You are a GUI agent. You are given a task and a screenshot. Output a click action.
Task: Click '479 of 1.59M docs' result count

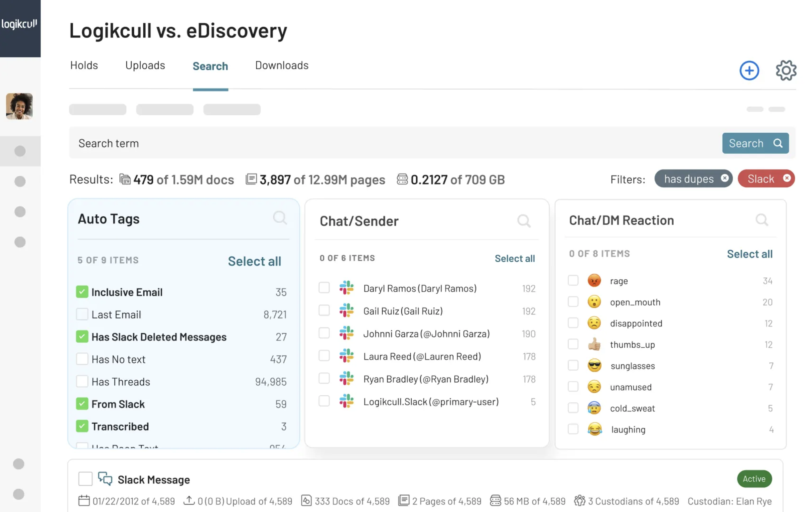click(184, 180)
